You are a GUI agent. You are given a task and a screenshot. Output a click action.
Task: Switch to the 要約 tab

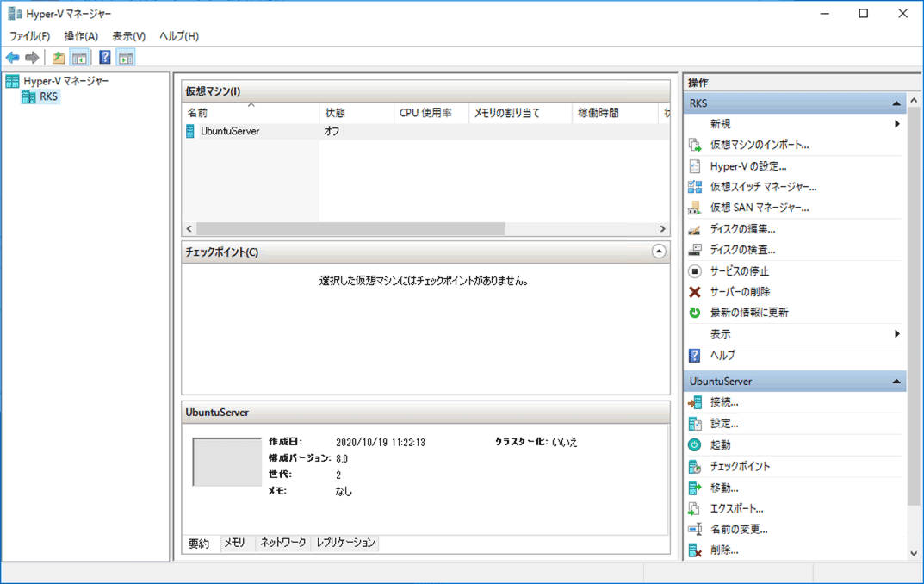coord(199,544)
